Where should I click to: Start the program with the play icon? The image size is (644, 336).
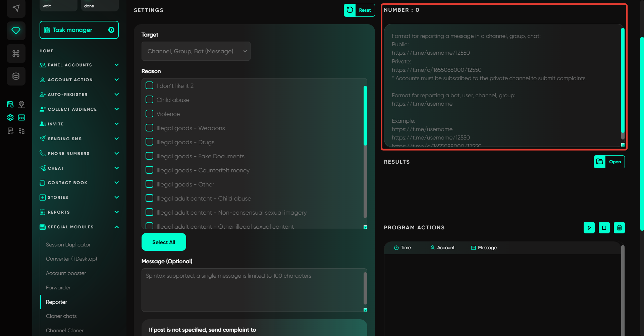click(x=589, y=228)
